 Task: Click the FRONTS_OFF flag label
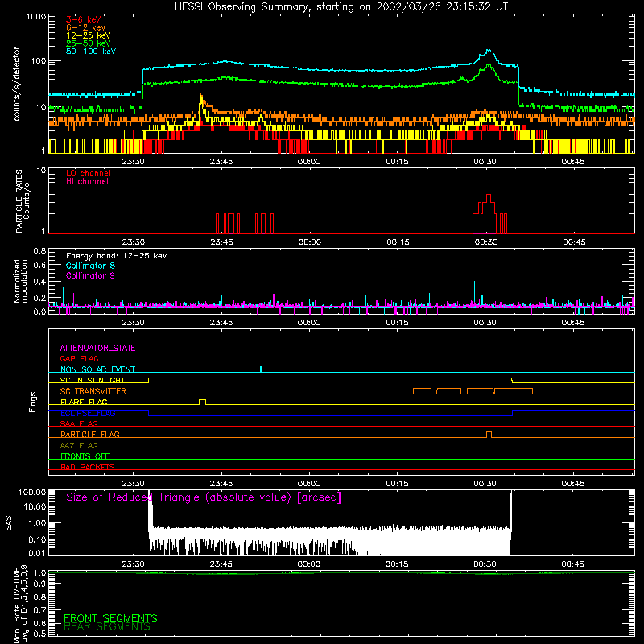coord(85,456)
